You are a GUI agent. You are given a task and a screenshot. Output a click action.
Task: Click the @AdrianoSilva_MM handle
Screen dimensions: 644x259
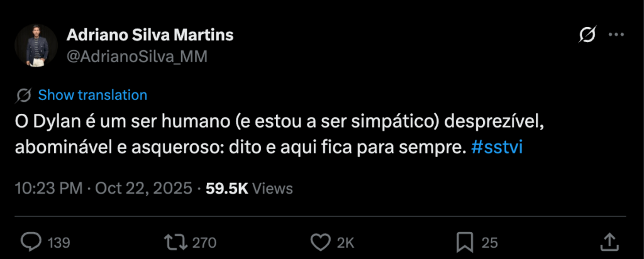[136, 56]
